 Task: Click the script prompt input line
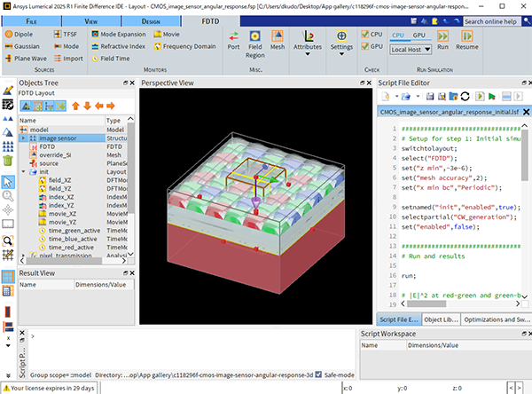[193, 336]
